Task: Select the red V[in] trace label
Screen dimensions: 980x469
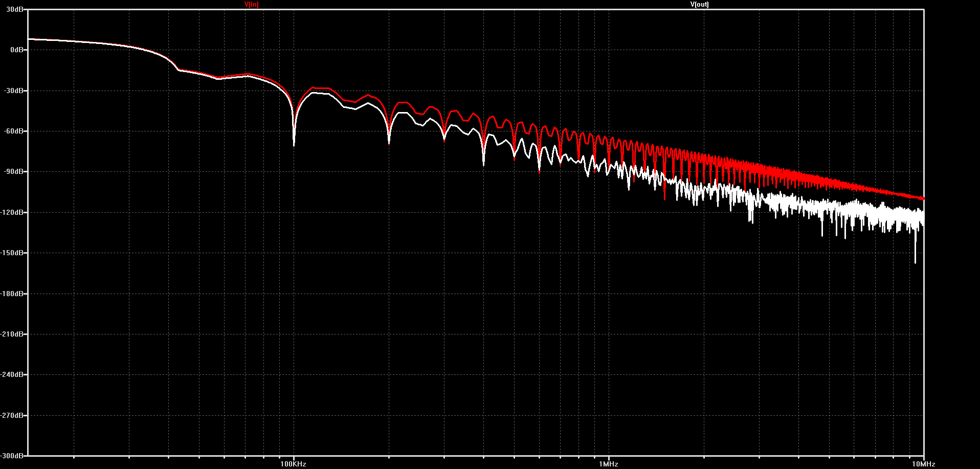Action: (252, 4)
